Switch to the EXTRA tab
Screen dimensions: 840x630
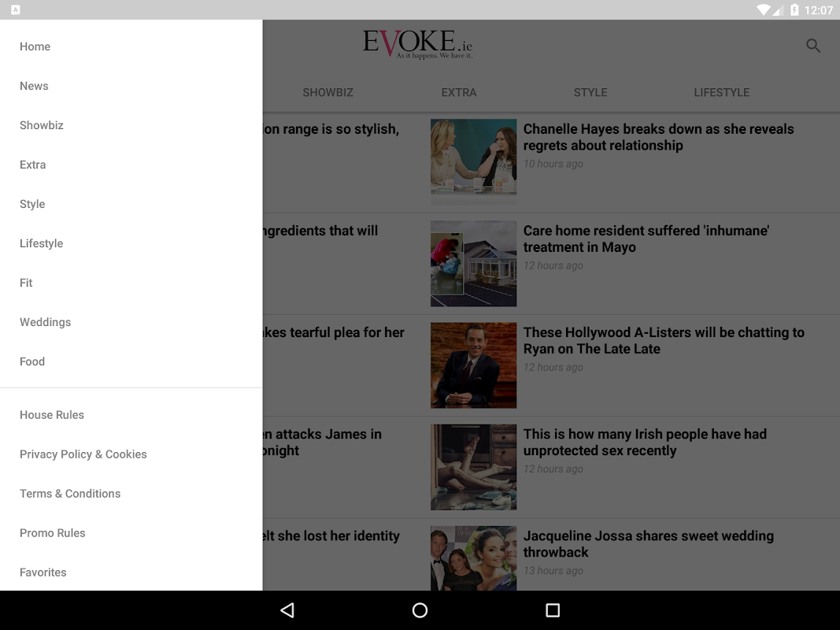(459, 92)
